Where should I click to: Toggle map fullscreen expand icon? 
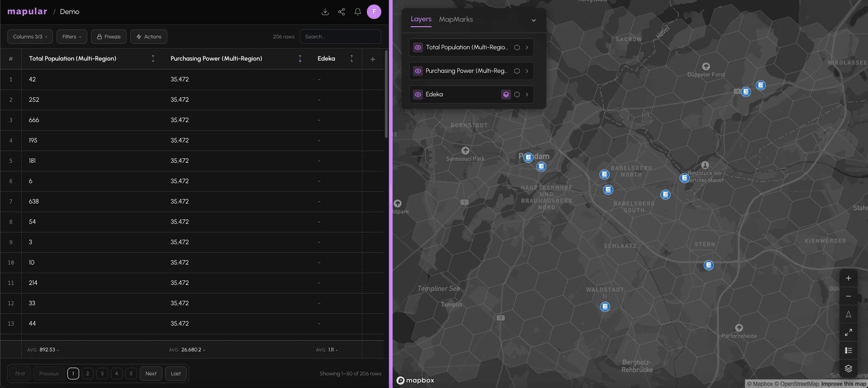(x=849, y=332)
